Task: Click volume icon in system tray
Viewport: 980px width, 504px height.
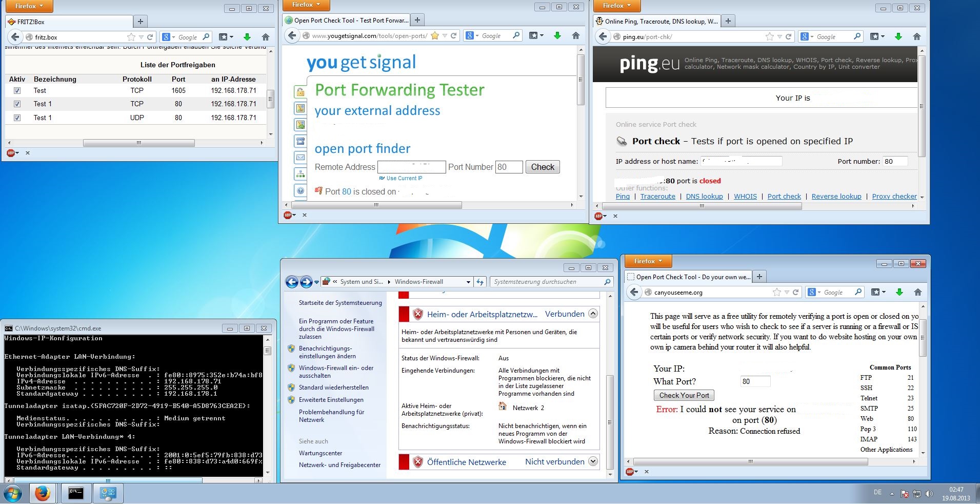Action: pos(929,494)
